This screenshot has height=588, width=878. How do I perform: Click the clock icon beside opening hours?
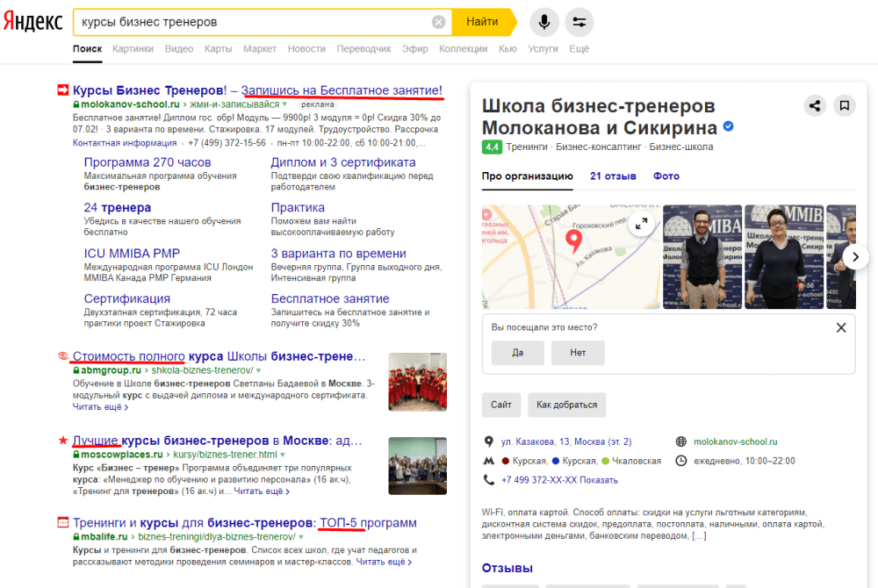681,461
